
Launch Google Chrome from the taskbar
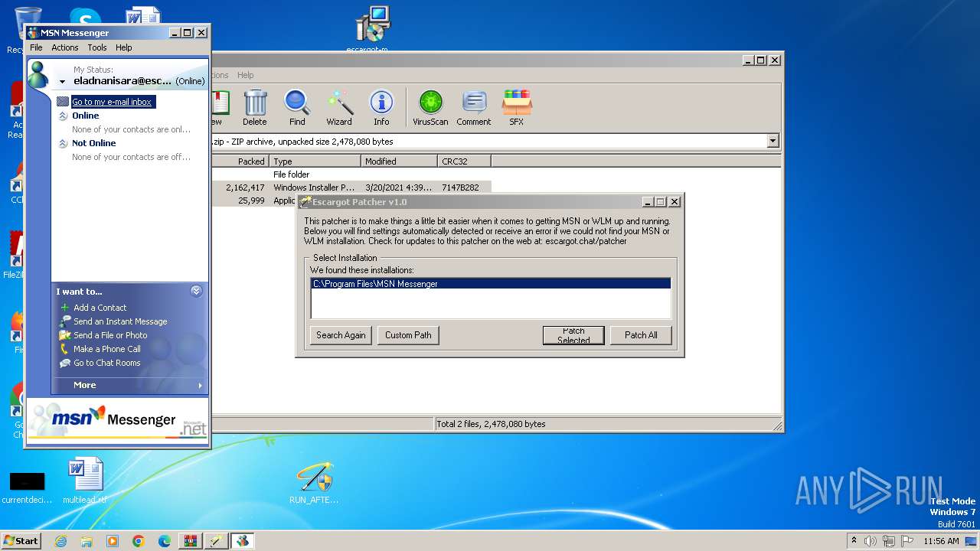(139, 541)
